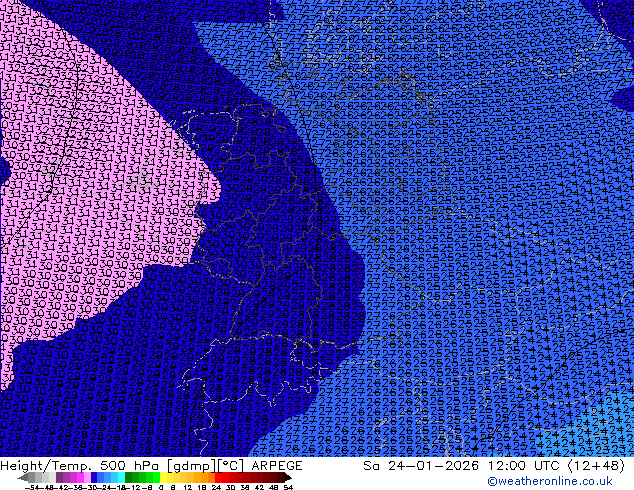The width and height of the screenshot is (634, 490).
Task: Click the yellow legend swatch above 0
Action: 163,477
